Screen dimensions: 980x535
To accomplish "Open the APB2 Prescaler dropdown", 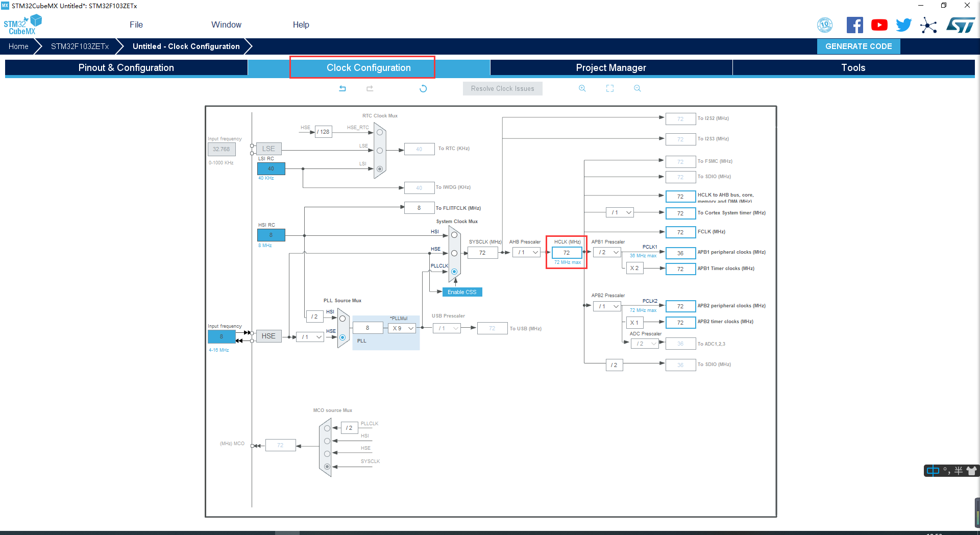I will tap(607, 306).
